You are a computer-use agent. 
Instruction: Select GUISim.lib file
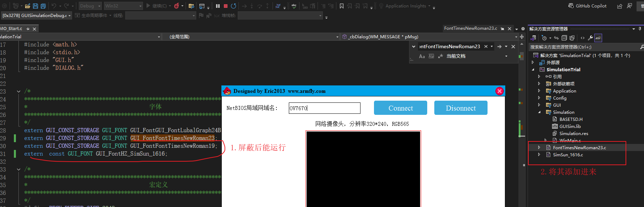point(570,127)
